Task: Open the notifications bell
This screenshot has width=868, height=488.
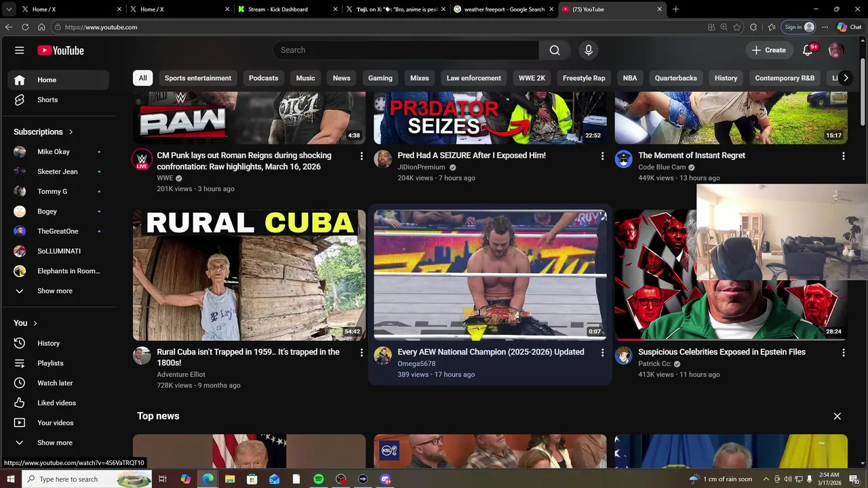Action: (808, 50)
